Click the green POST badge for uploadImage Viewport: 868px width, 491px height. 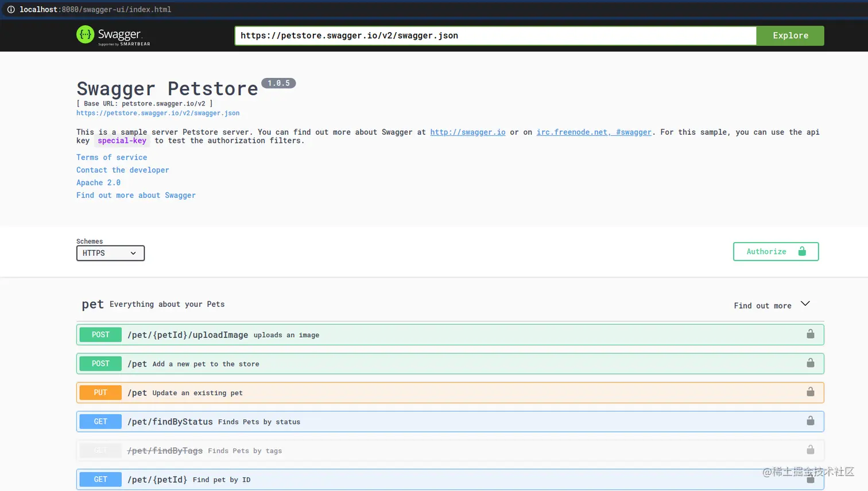100,334
